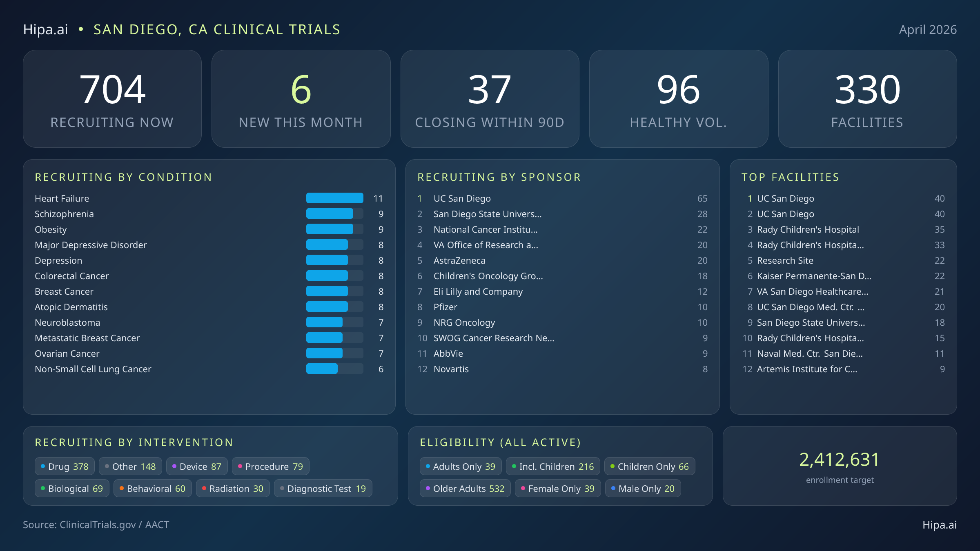980x551 pixels.
Task: Click the Research Site facility
Action: 843,260
